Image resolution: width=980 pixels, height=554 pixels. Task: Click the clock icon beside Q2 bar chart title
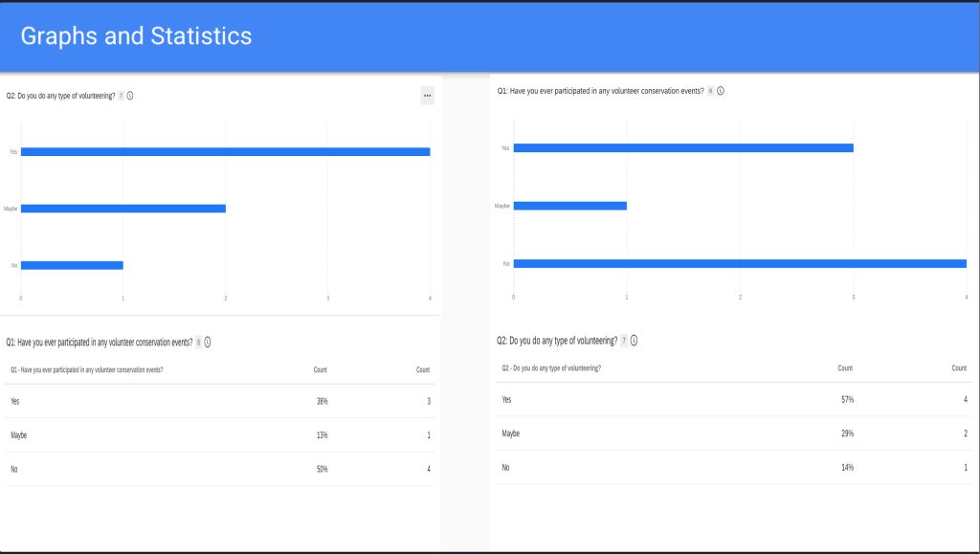tap(130, 96)
